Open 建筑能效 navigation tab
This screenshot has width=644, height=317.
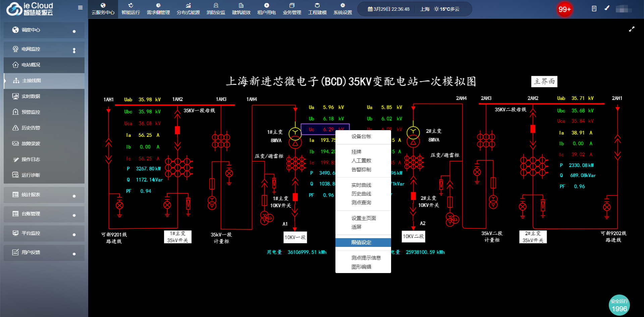click(x=241, y=9)
